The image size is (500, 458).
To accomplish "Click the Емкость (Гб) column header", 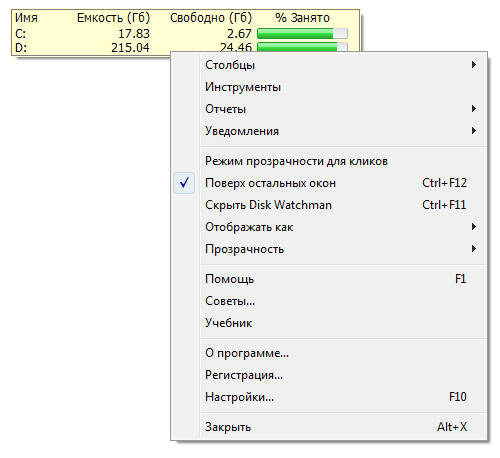I will pyautogui.click(x=113, y=18).
